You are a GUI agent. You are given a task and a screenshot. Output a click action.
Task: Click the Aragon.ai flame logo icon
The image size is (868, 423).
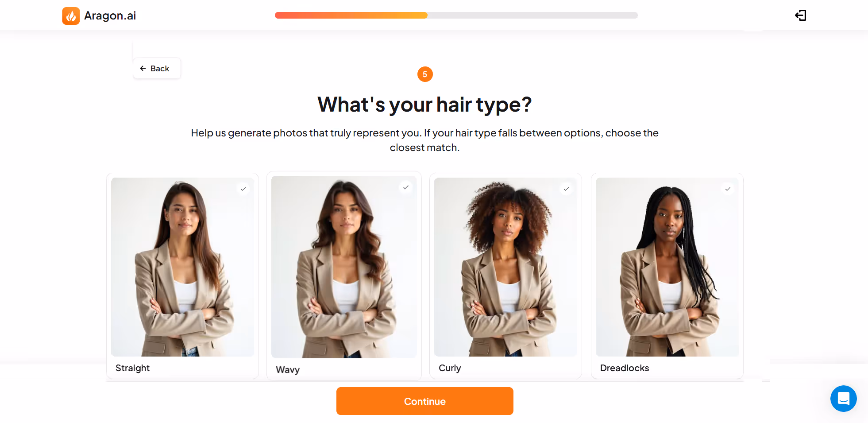pyautogui.click(x=71, y=16)
